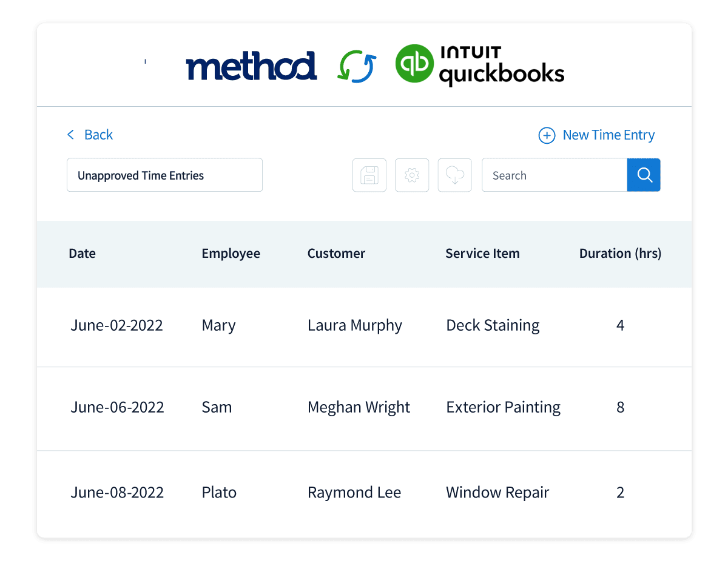Click the Back chevron arrow
The image size is (728, 574).
pyautogui.click(x=70, y=135)
